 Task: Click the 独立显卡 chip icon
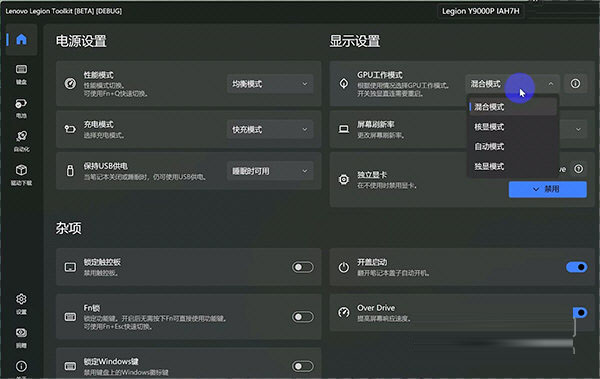pos(344,180)
